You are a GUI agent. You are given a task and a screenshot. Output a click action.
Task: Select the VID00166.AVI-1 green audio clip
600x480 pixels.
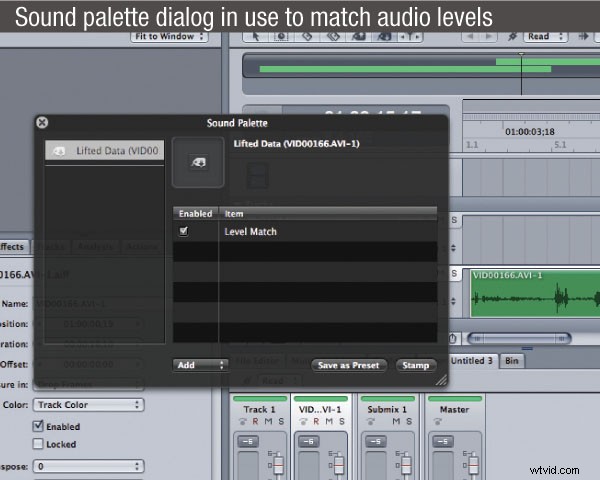click(x=535, y=294)
